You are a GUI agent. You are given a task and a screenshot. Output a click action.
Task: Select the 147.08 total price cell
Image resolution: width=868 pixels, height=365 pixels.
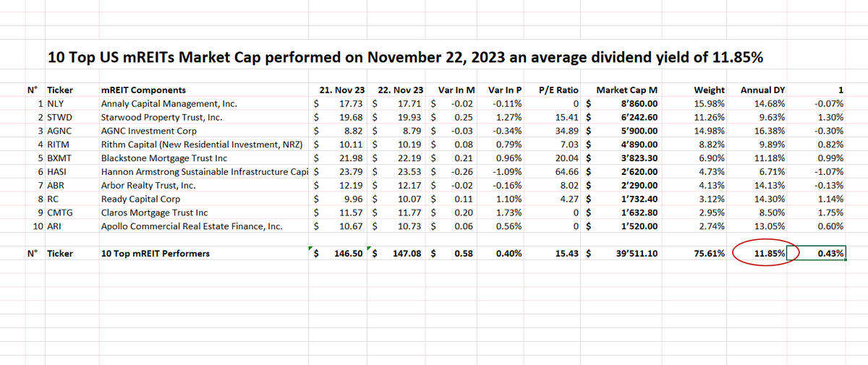pos(409,254)
